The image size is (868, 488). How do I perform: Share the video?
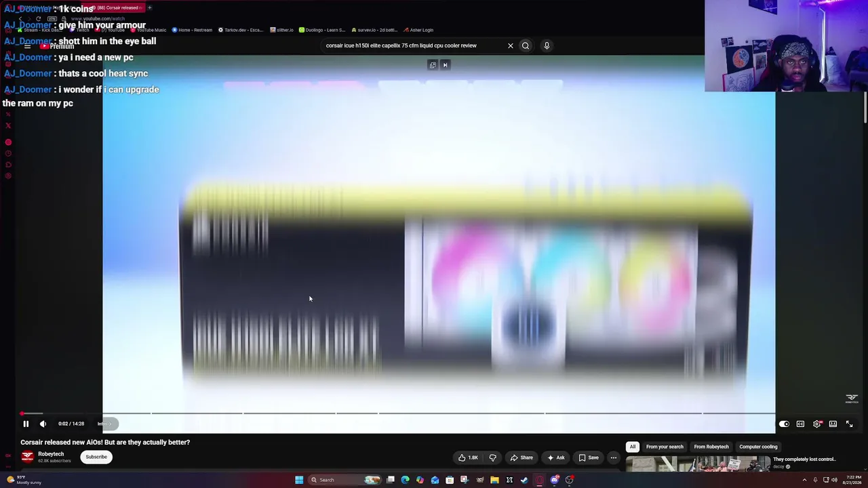click(x=521, y=457)
